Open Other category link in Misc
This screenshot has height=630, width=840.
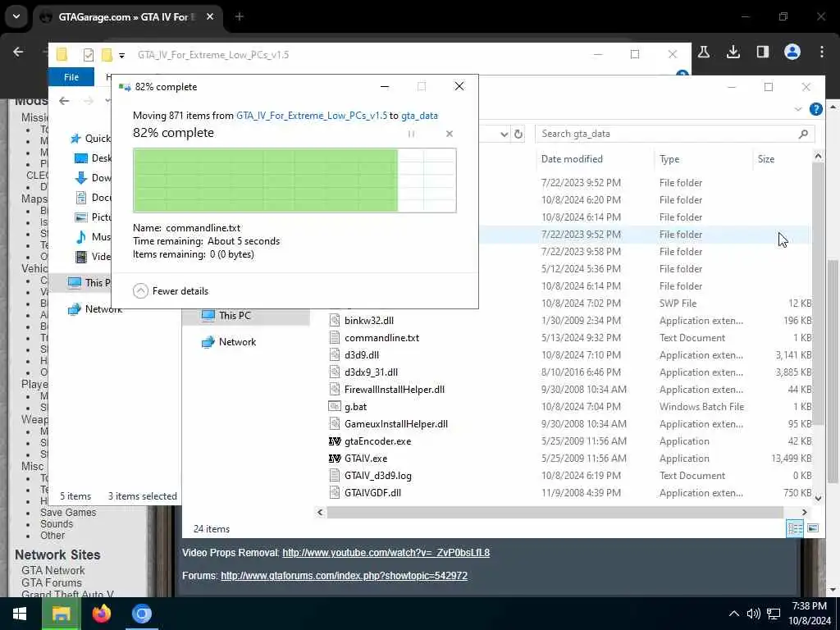(52, 536)
